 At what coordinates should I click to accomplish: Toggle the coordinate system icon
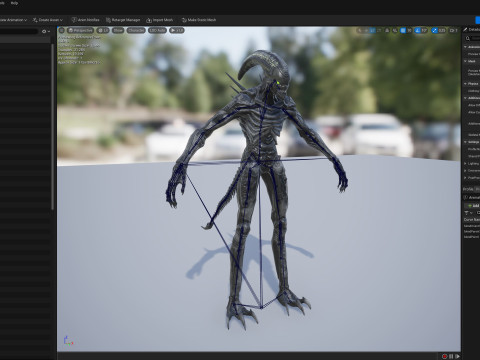coord(387,30)
